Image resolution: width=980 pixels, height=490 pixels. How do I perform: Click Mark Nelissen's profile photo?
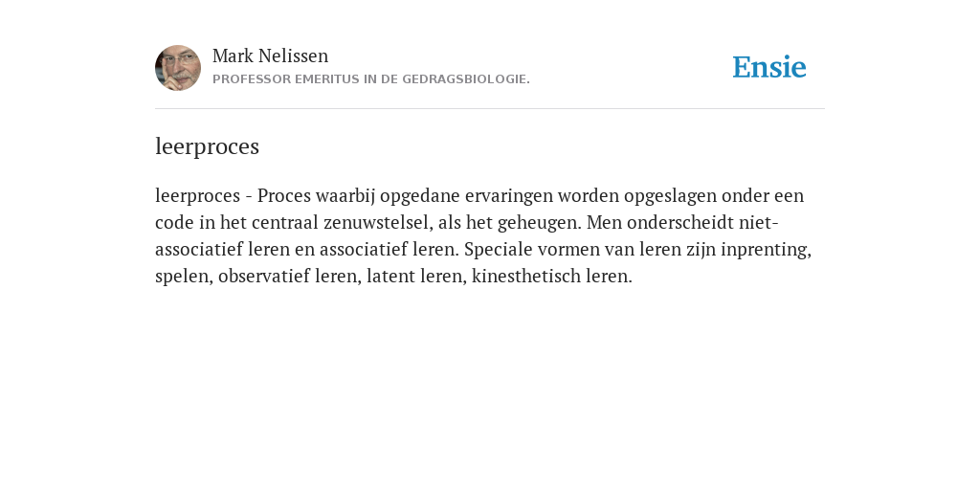[178, 68]
